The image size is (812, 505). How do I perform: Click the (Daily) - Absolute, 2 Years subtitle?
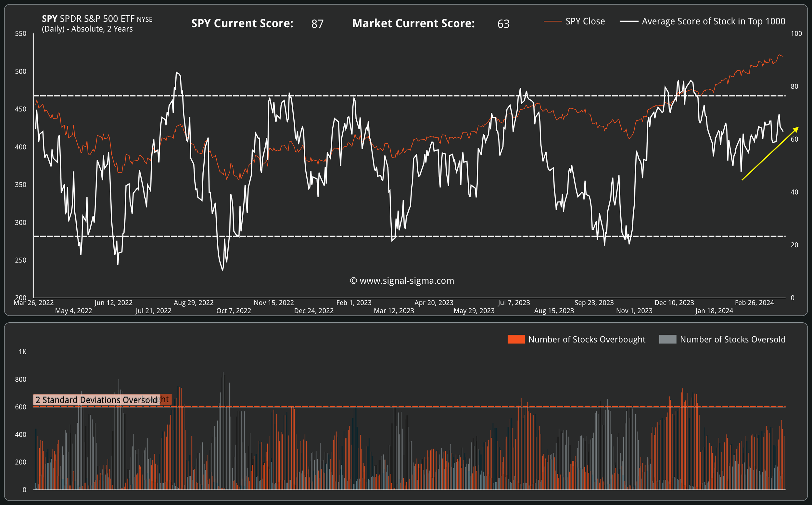pyautogui.click(x=87, y=29)
